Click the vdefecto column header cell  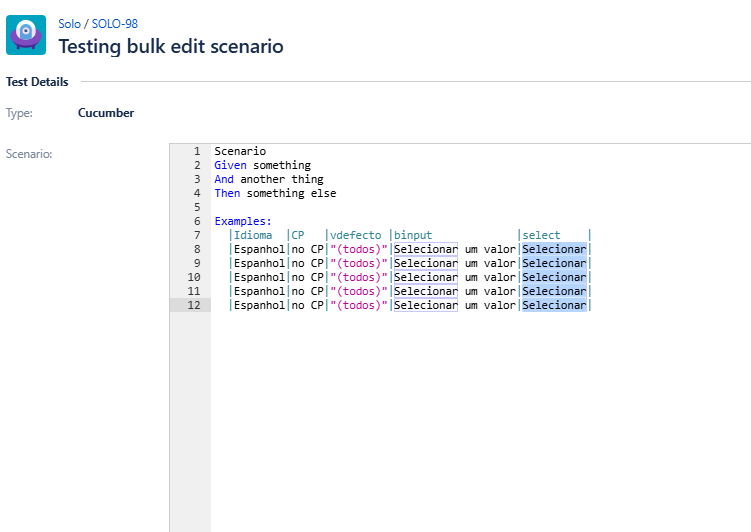point(356,235)
